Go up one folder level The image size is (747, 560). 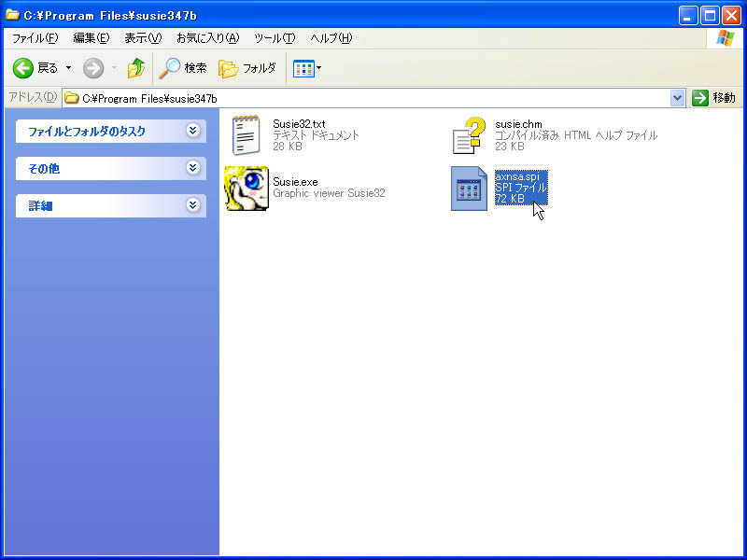[136, 68]
